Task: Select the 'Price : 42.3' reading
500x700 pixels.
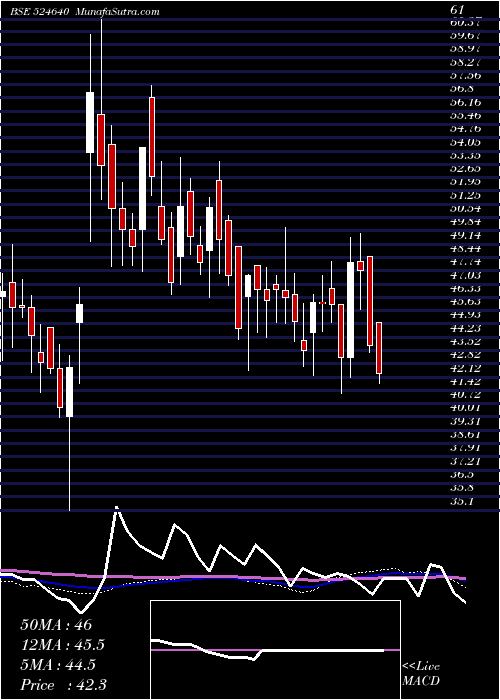Action: [63, 685]
